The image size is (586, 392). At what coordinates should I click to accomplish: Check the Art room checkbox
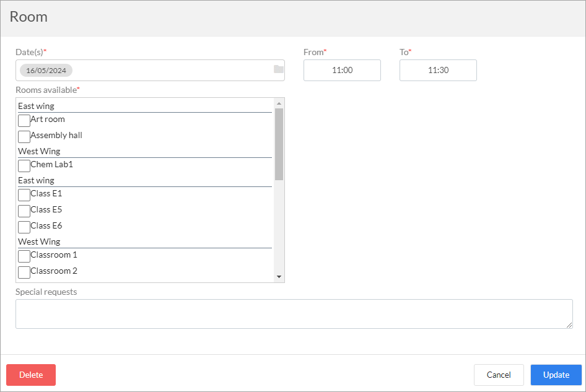point(24,121)
